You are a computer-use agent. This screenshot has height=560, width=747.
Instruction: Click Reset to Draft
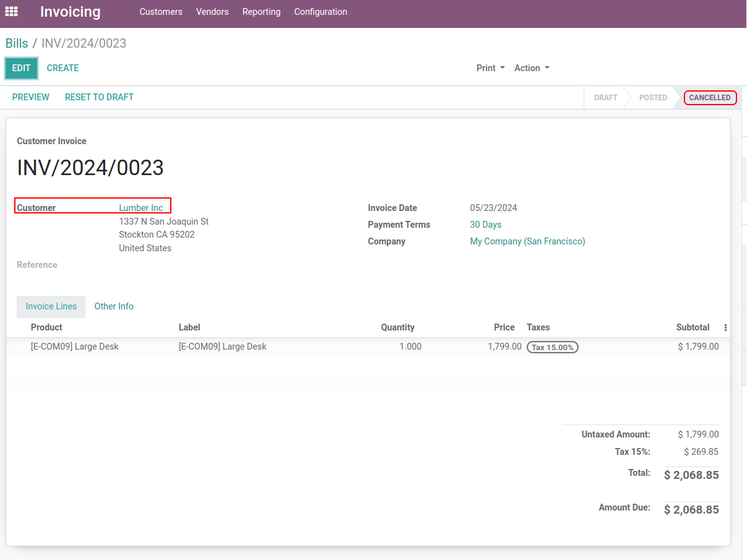[x=99, y=97]
